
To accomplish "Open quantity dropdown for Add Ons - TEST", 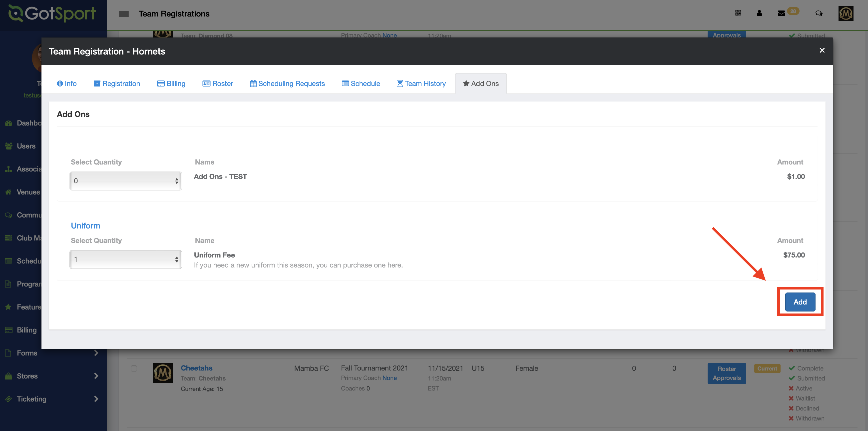I will pos(126,181).
